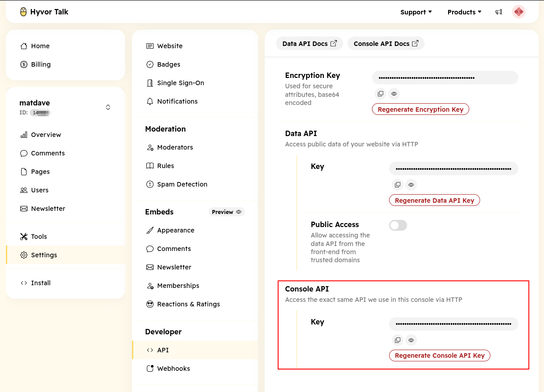
Task: Reveal the Encryption Key with eye icon
Action: [x=394, y=94]
